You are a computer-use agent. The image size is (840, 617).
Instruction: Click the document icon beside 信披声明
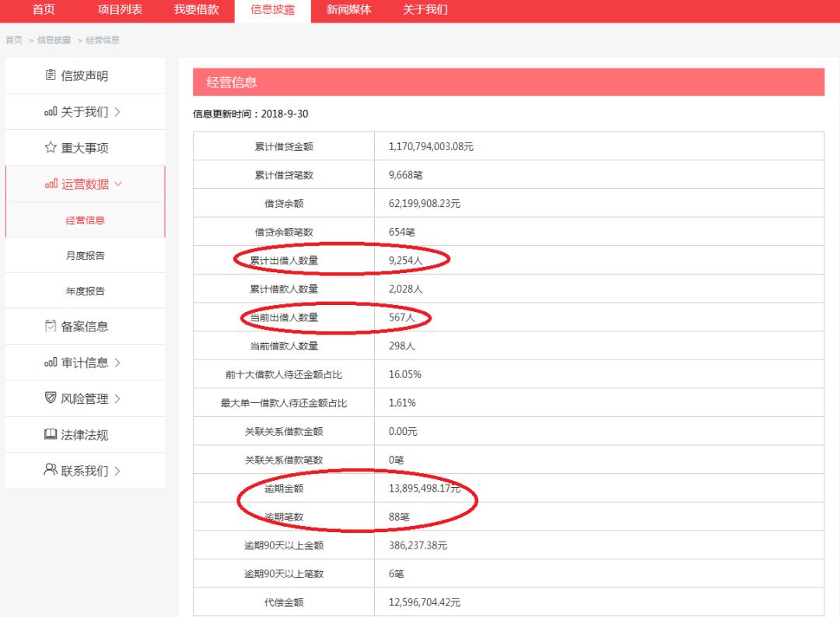[x=50, y=75]
